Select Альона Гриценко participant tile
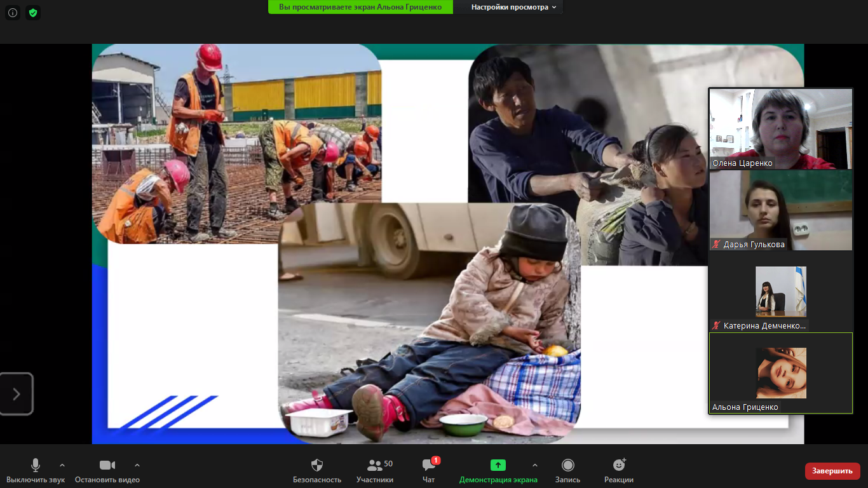Screen dimensions: 868x488 pyautogui.click(x=781, y=373)
